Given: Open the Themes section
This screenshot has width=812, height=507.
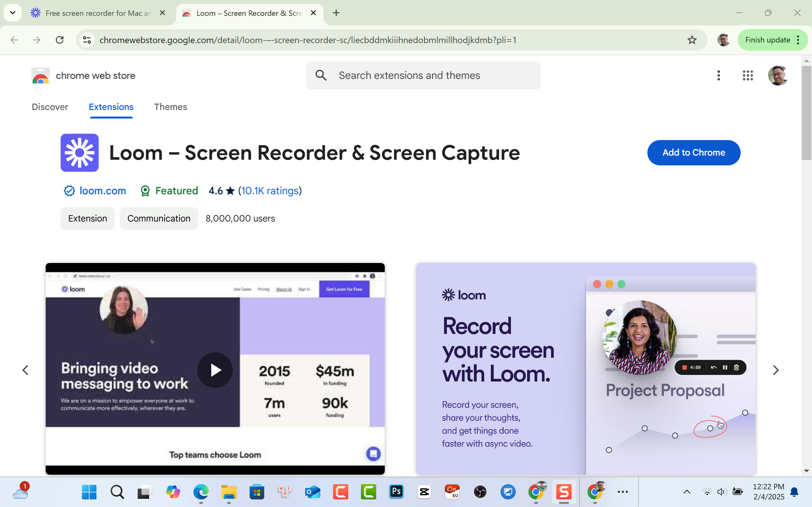Looking at the screenshot, I should coord(170,107).
